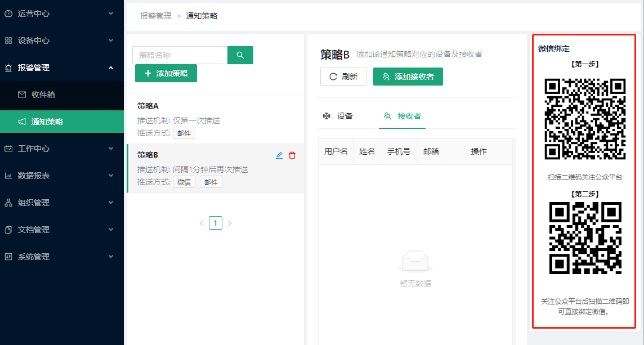This screenshot has height=345, width=644.
Task: Switch to the 设备 tab
Action: (338, 116)
